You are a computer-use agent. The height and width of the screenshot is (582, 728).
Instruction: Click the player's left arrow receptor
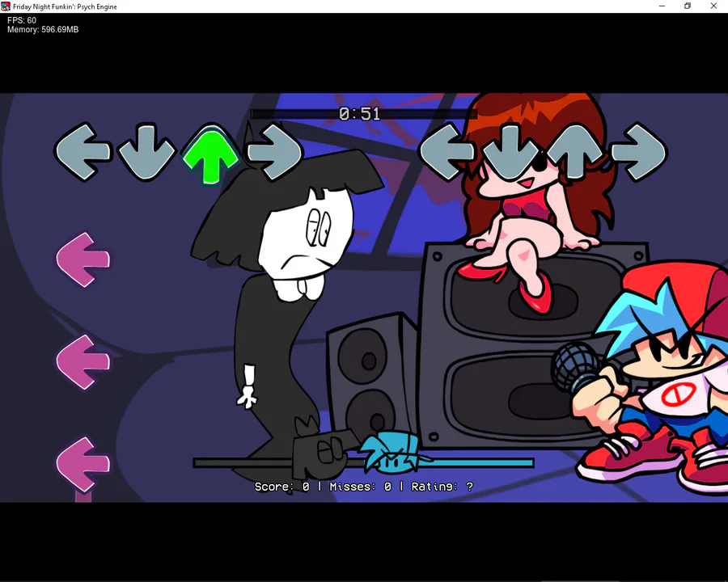point(447,152)
